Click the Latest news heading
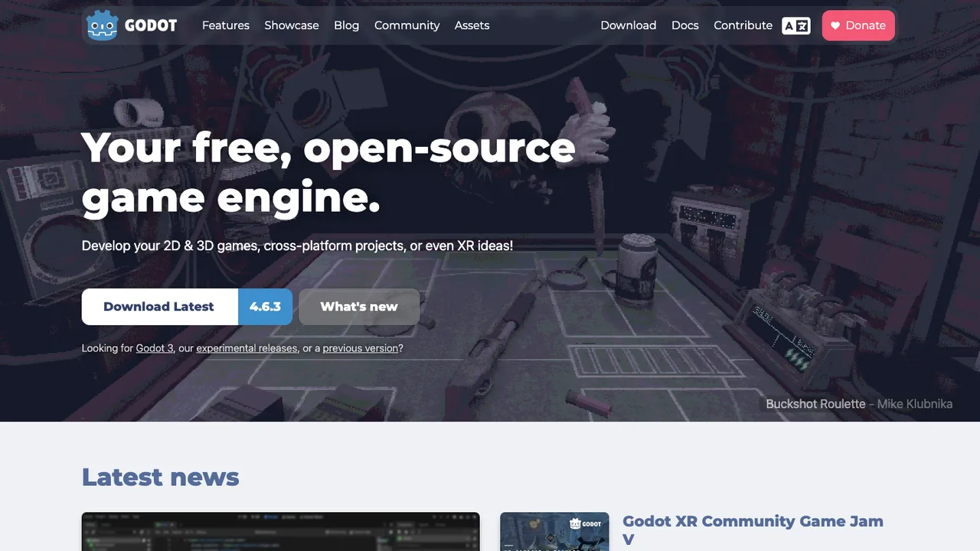Image resolution: width=980 pixels, height=551 pixels. 161,477
